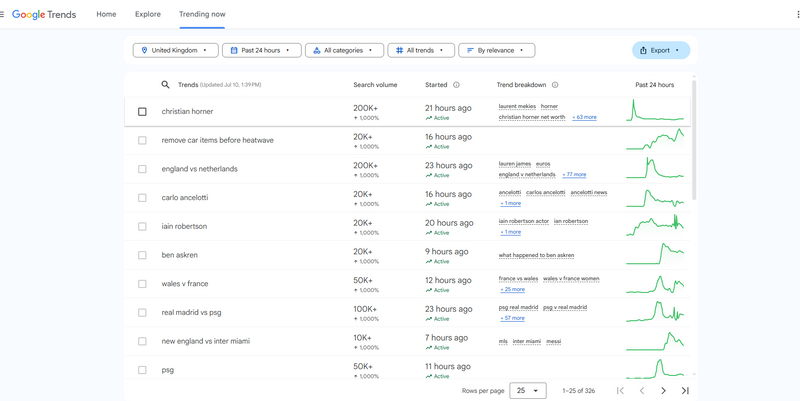Viewport: 800px width, 401px height.
Task: Expand + 57 more for real madrid vs psg
Action: click(x=512, y=318)
